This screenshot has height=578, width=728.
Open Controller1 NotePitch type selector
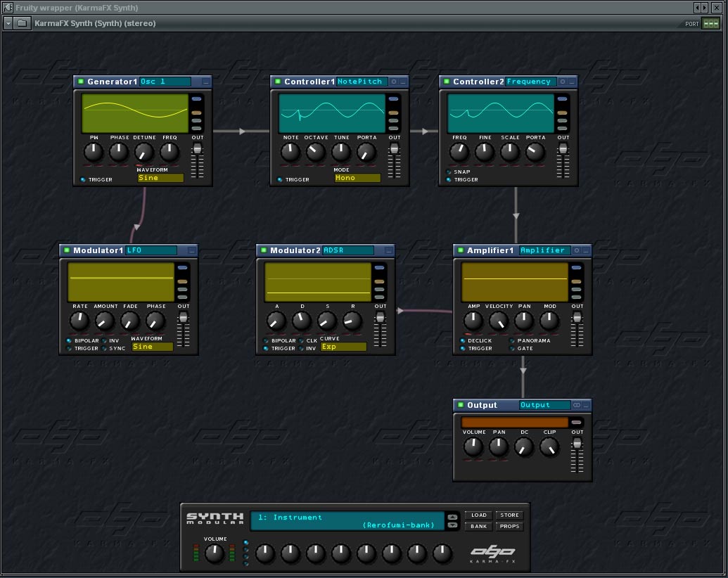click(x=362, y=82)
